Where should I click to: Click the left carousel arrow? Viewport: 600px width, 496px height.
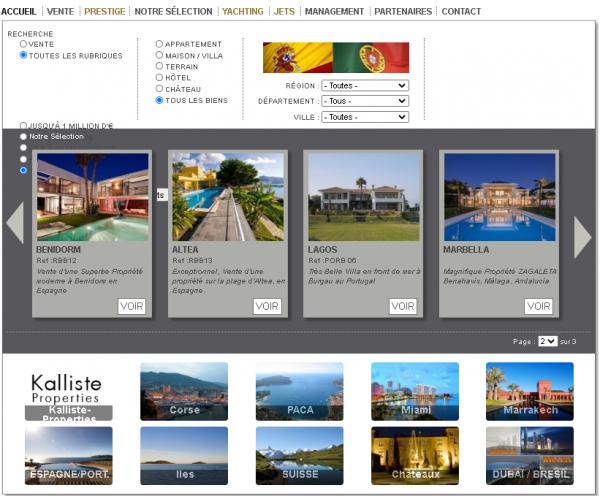point(15,223)
